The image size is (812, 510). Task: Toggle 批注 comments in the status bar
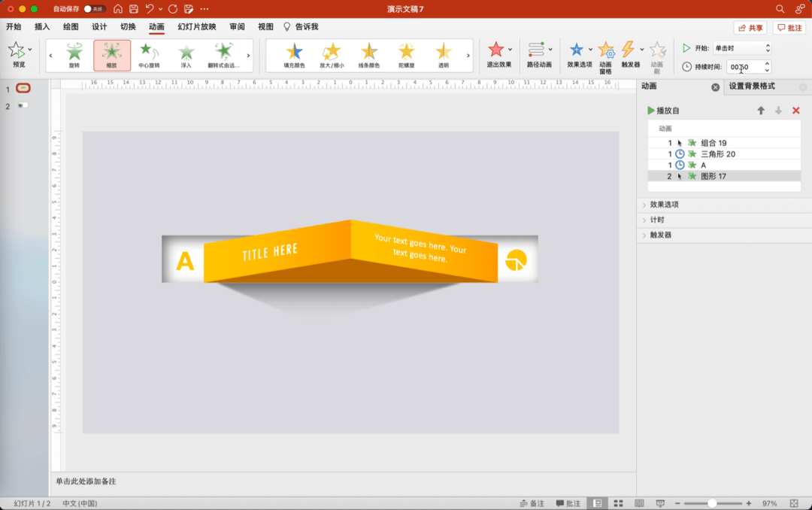coord(568,503)
